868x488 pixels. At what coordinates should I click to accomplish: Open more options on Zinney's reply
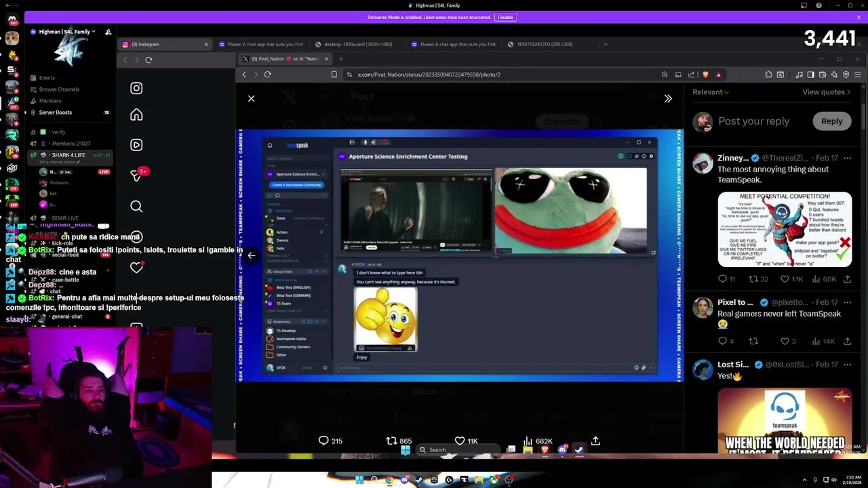point(847,158)
